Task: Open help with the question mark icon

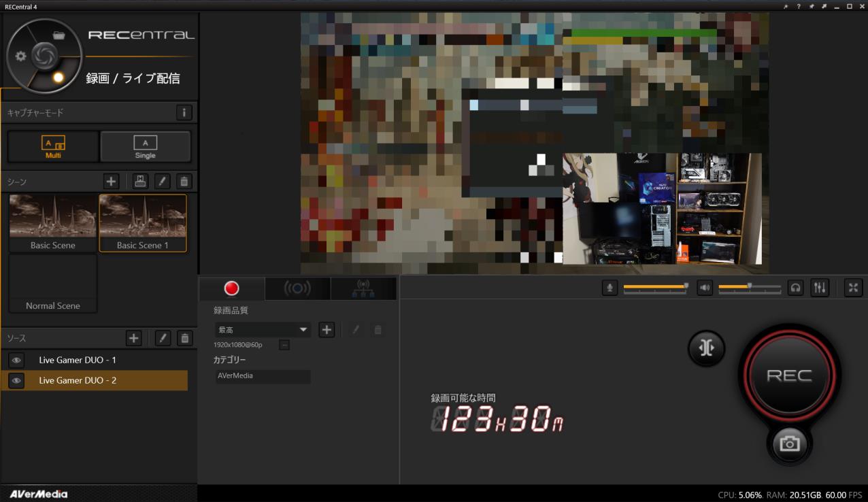Action: tap(799, 6)
